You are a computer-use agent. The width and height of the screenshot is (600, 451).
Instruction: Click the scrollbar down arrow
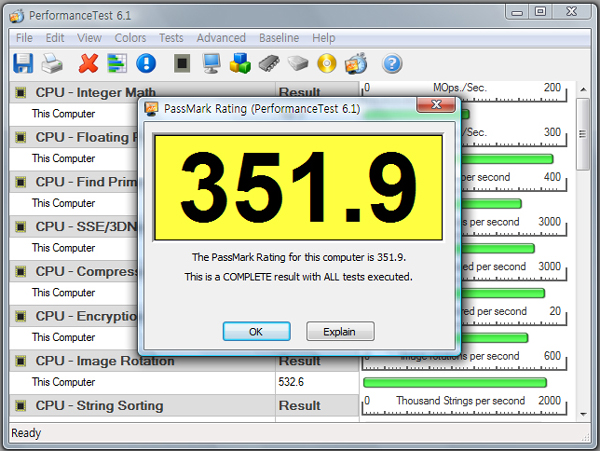[583, 414]
